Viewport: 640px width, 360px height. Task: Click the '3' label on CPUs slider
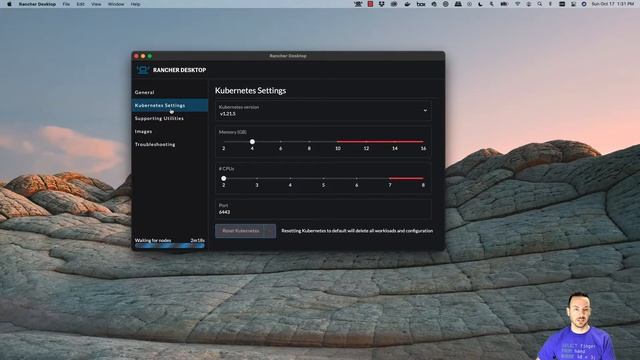pos(257,185)
